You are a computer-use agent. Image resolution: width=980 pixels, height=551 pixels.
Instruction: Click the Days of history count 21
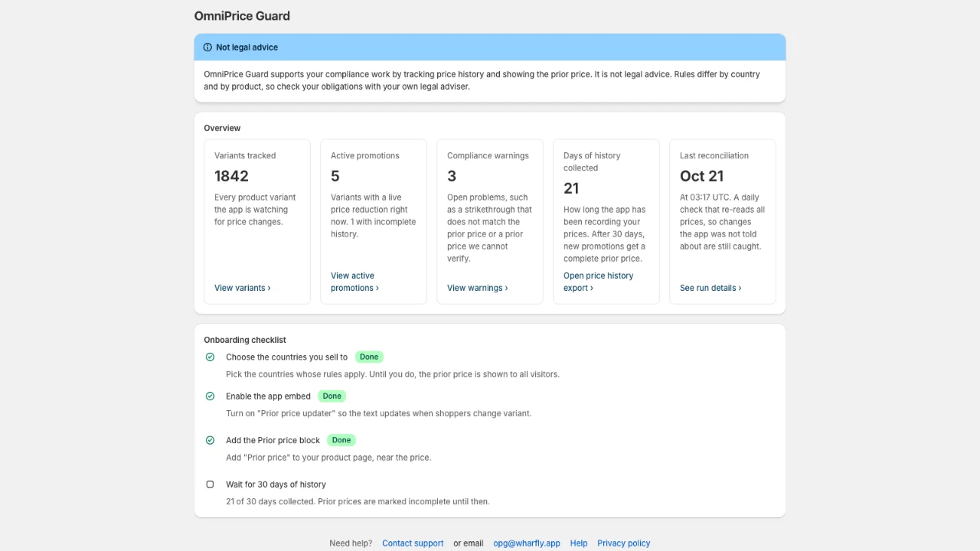[x=571, y=188]
